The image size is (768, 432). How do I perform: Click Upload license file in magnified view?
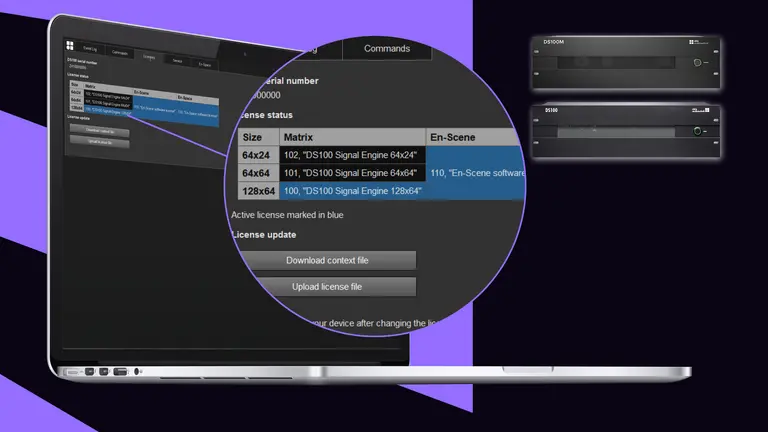pyautogui.click(x=327, y=287)
